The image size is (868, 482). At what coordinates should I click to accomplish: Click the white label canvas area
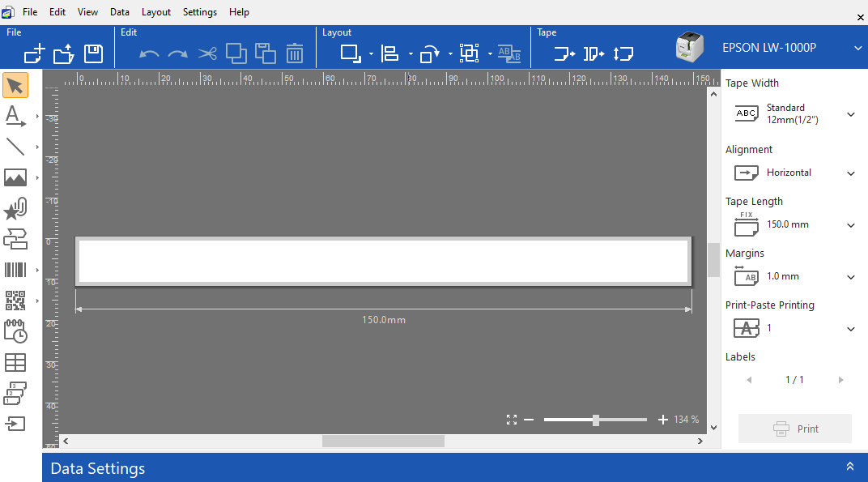tap(383, 262)
